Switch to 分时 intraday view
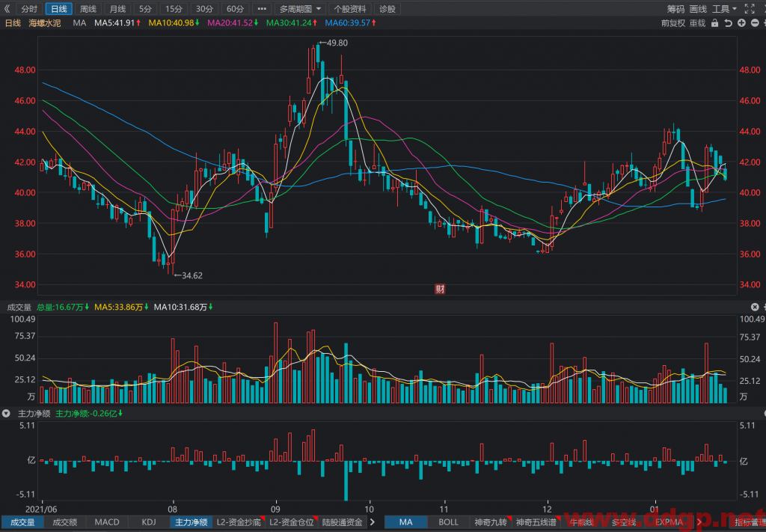Image resolution: width=766 pixels, height=532 pixels. point(29,9)
